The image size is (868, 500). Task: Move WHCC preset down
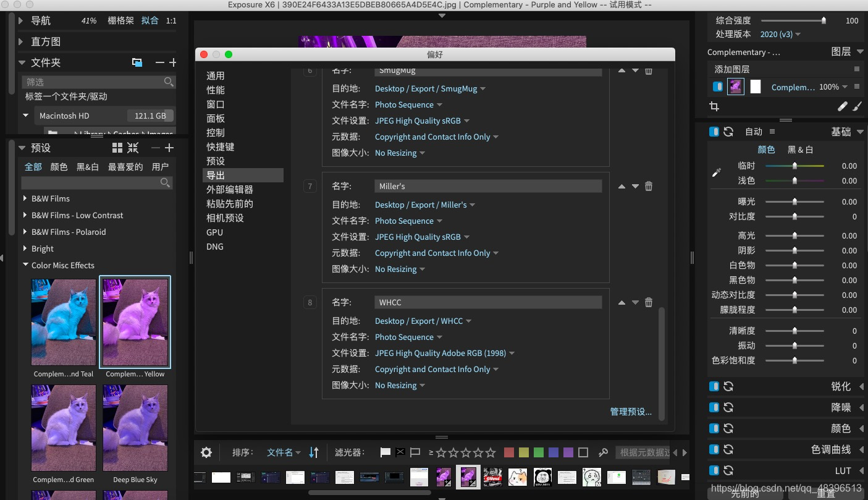pyautogui.click(x=635, y=302)
